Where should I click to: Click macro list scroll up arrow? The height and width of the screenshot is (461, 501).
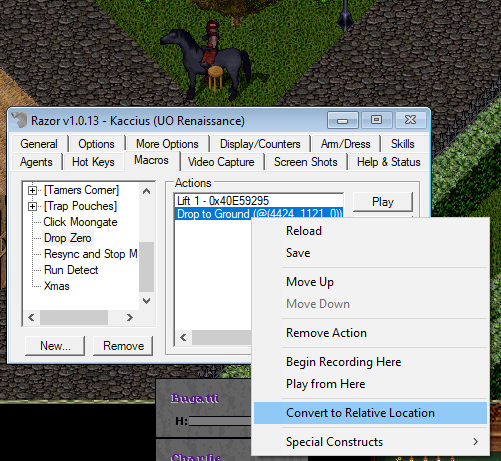(146, 191)
